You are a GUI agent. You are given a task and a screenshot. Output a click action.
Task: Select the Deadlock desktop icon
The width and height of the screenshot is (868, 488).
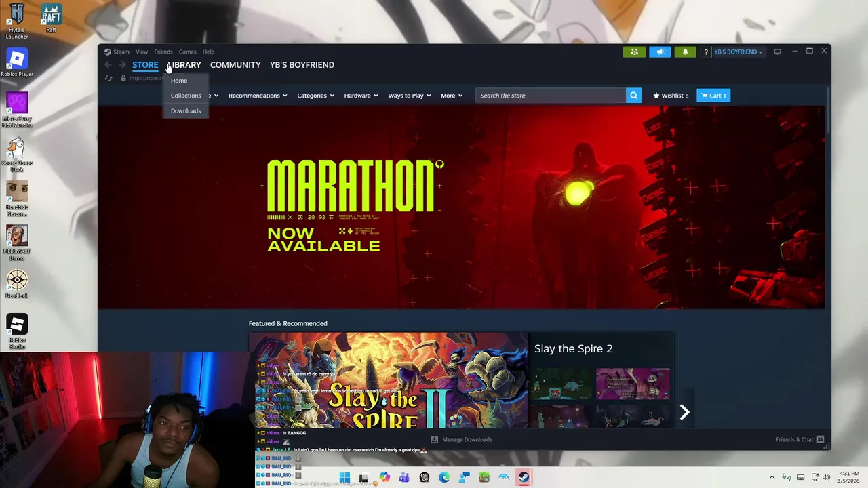[x=17, y=284]
